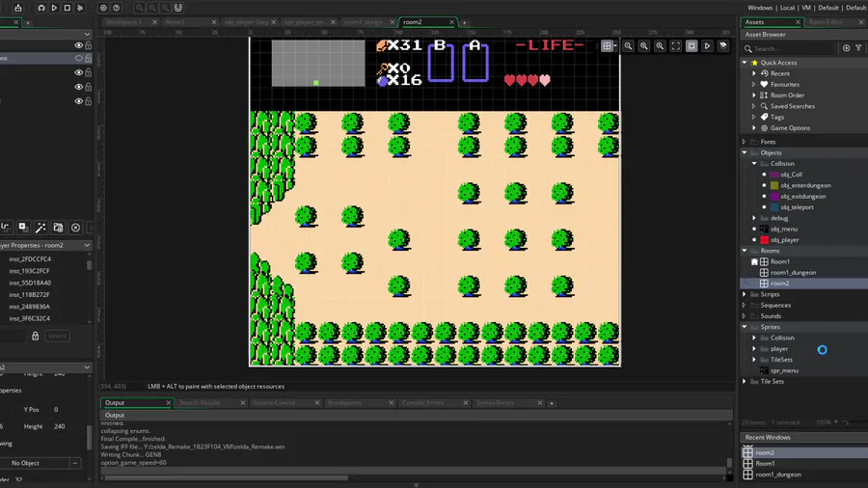Lock the selected layer with its padlock icon
This screenshot has width=868, height=488.
coord(88,58)
